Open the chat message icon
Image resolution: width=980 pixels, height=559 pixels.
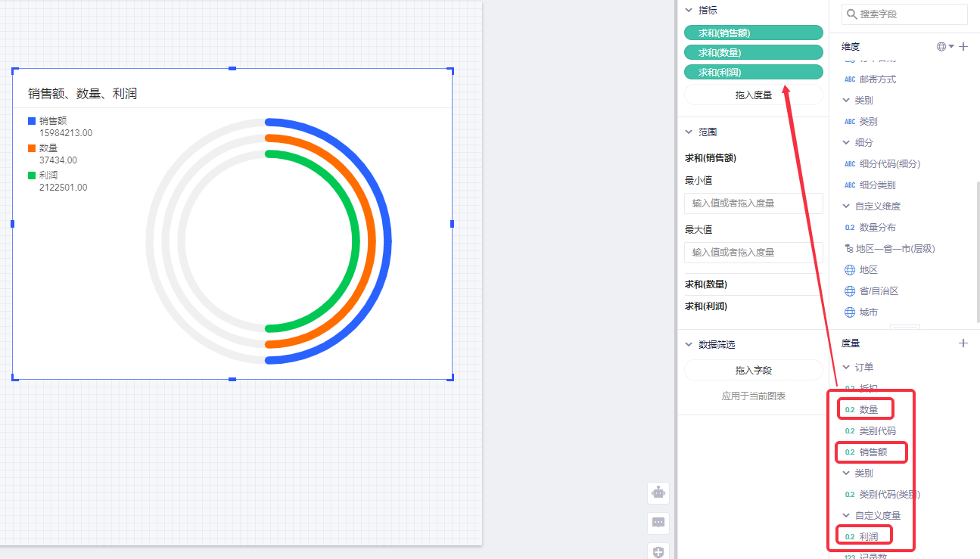pyautogui.click(x=658, y=523)
